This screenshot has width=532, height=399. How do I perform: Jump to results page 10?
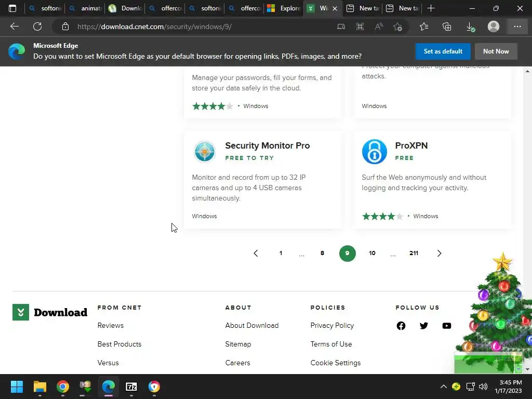click(x=372, y=253)
